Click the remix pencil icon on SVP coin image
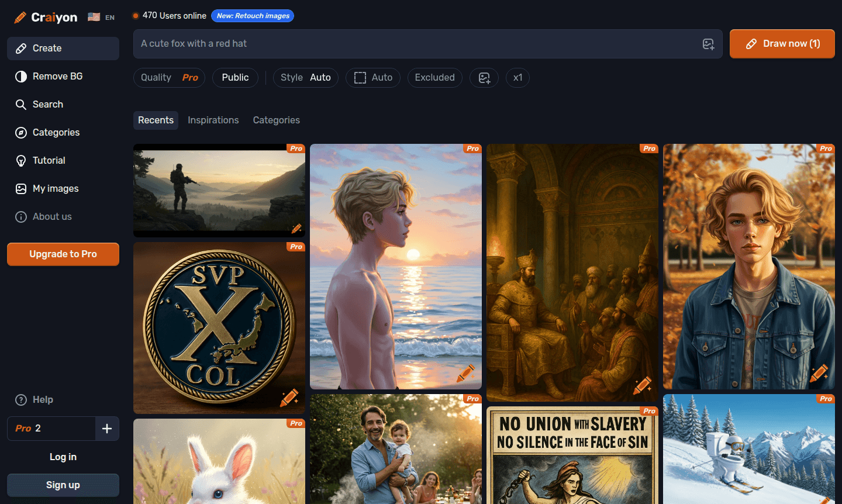This screenshot has height=504, width=842. tap(289, 398)
